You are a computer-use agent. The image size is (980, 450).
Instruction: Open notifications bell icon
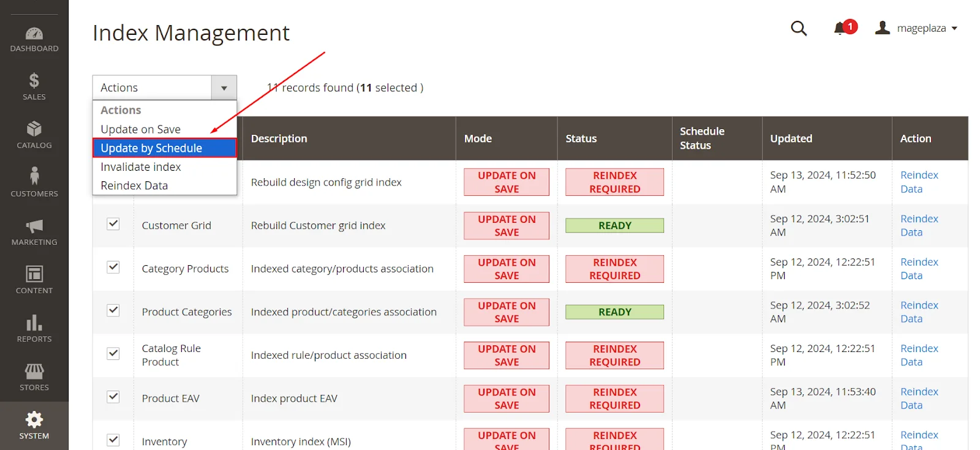pyautogui.click(x=840, y=28)
